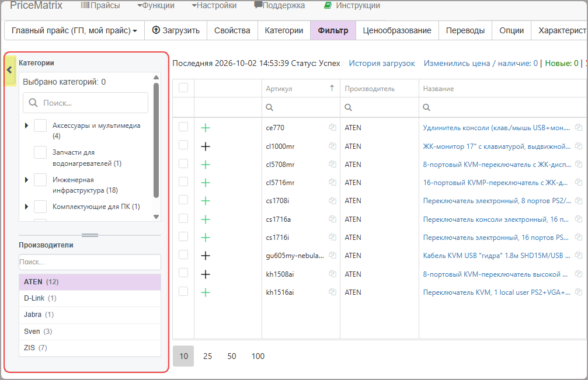Check the row checkbox for cs1716i
588x380 pixels.
(183, 236)
